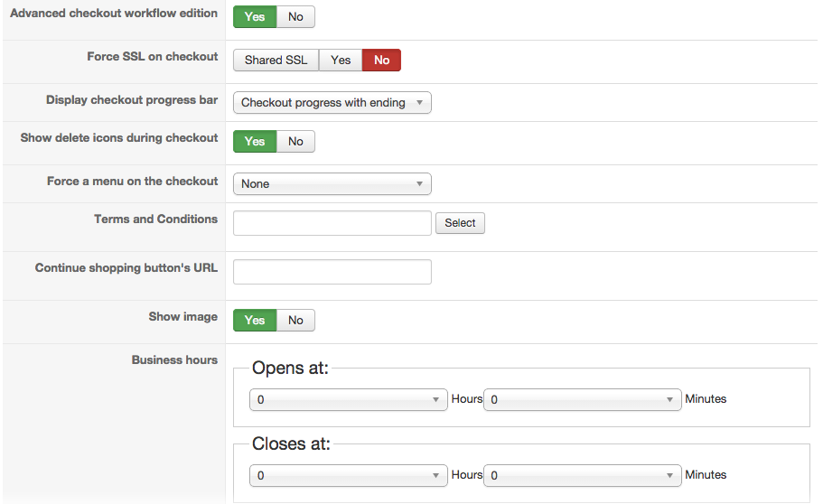Set Show image to No
This screenshot has width=823, height=504.
point(295,321)
